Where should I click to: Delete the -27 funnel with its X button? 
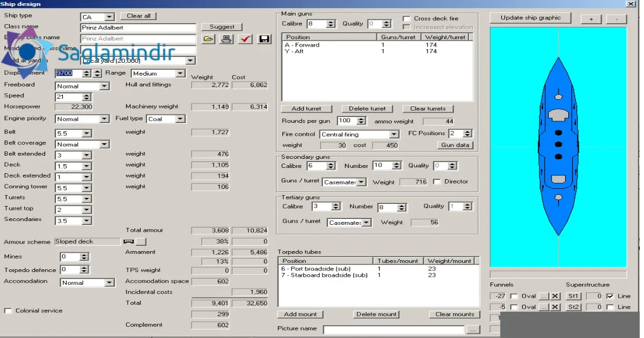tap(555, 296)
